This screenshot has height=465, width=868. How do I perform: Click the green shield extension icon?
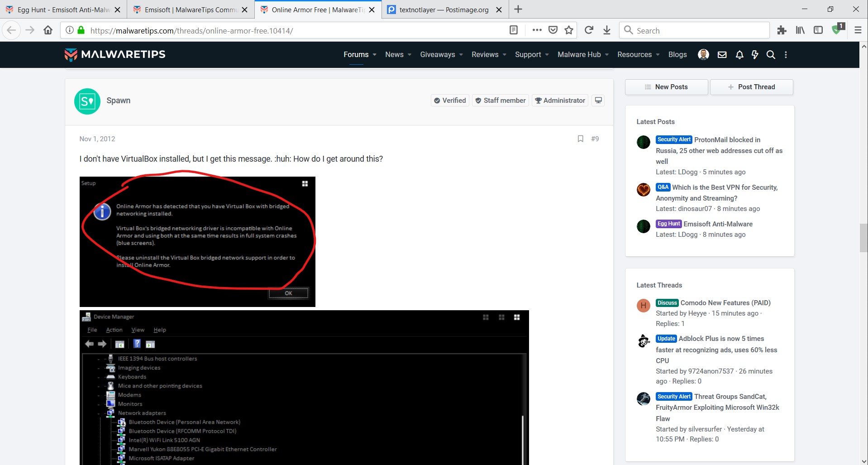(x=837, y=29)
